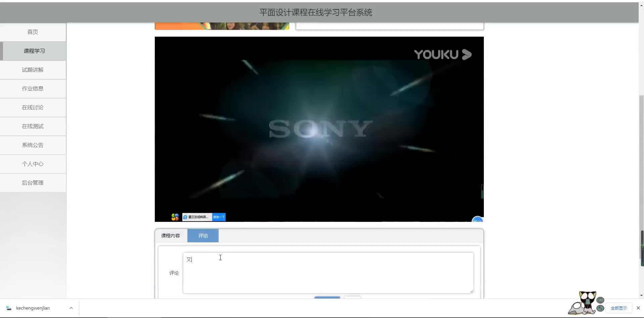Go to 作业信息 page

tap(33, 88)
